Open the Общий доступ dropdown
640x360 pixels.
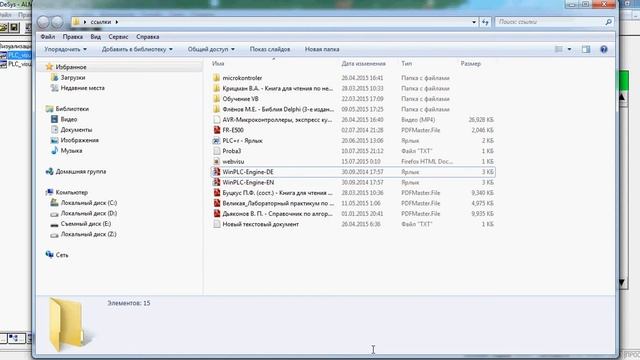tap(211, 49)
